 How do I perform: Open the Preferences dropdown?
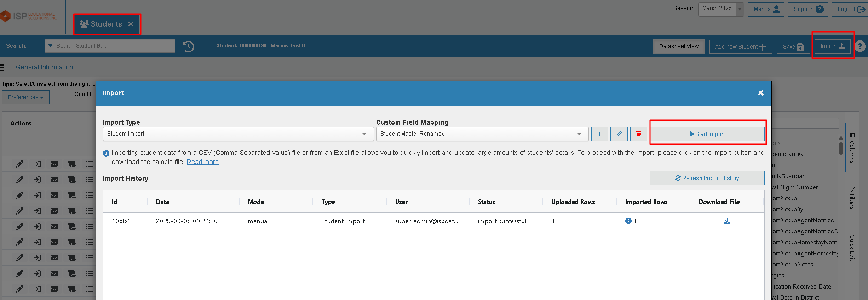coord(25,97)
